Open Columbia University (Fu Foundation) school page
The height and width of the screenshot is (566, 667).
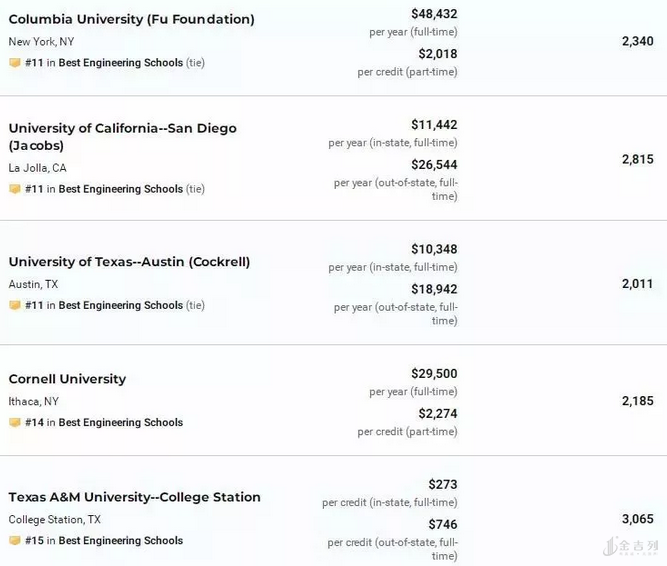[131, 19]
